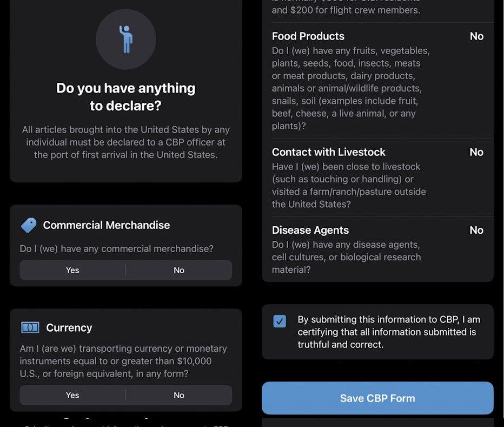504x427 pixels.
Task: Select the Contact with Livestock heading
Action: click(328, 152)
